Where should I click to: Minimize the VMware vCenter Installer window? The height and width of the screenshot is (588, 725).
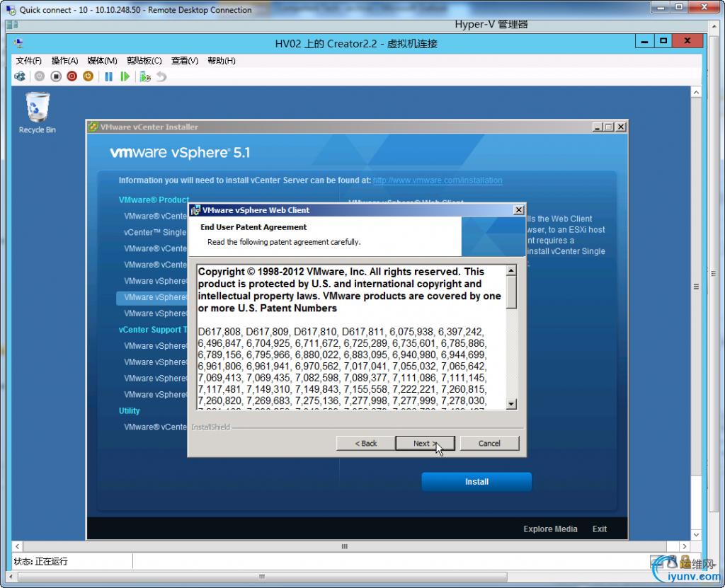pyautogui.click(x=598, y=127)
